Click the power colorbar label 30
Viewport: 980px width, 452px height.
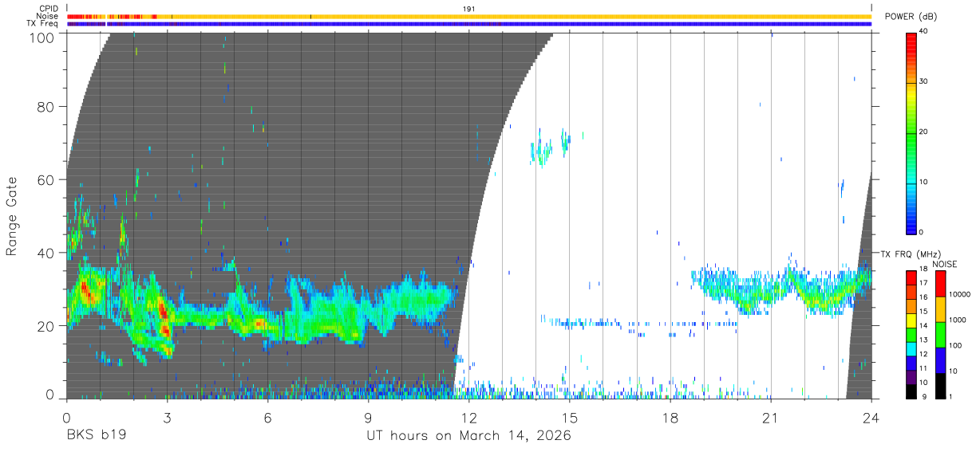pyautogui.click(x=923, y=81)
